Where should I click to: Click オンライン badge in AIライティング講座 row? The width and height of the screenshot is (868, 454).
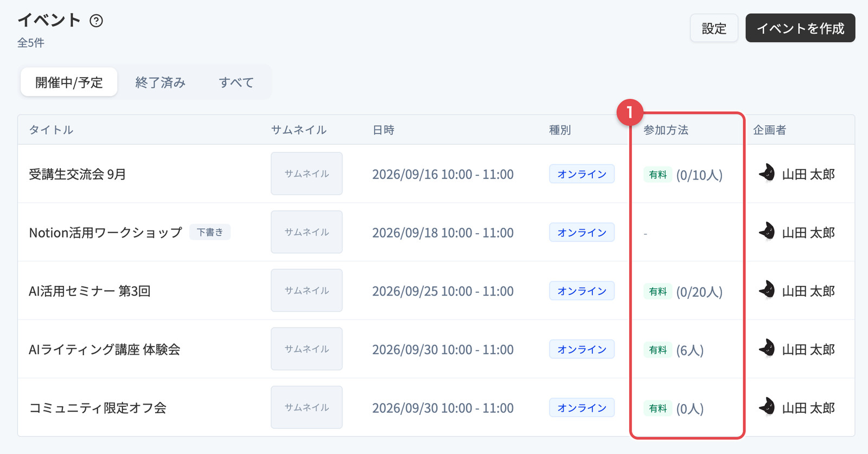coord(582,349)
